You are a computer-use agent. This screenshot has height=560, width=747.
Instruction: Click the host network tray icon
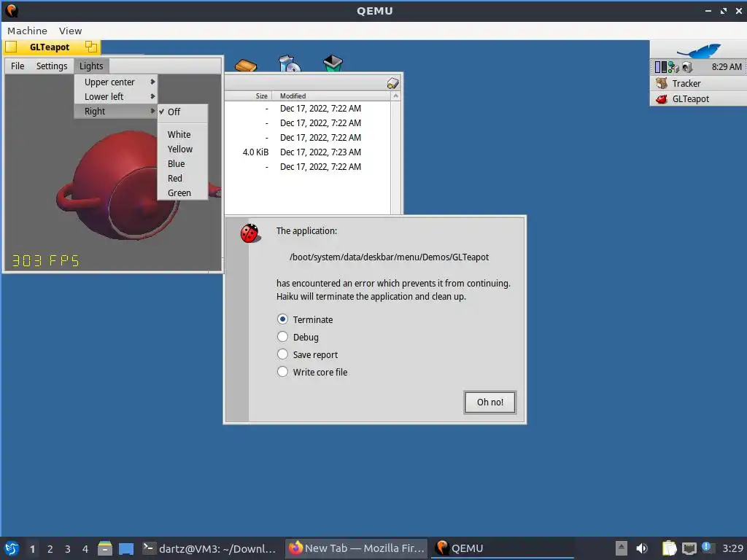click(689, 548)
